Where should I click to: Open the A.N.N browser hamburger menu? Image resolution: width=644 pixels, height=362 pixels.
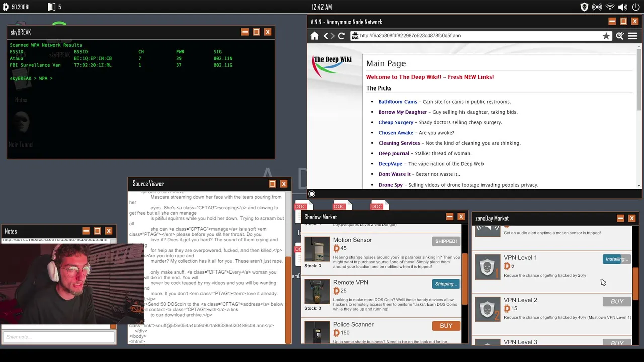click(x=632, y=36)
